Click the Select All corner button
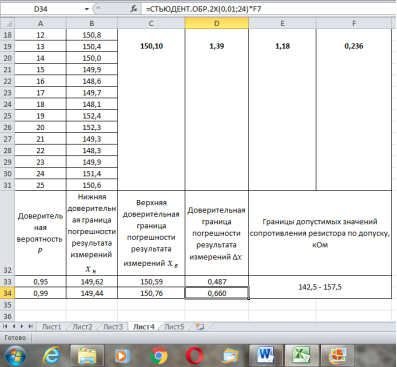Screen dimensions: 397x367 click(x=8, y=23)
